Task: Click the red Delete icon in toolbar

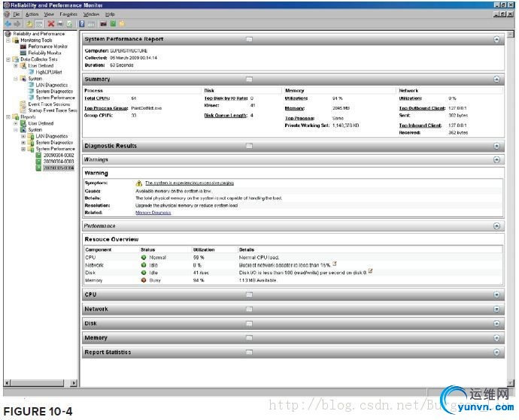Action: tap(50, 23)
